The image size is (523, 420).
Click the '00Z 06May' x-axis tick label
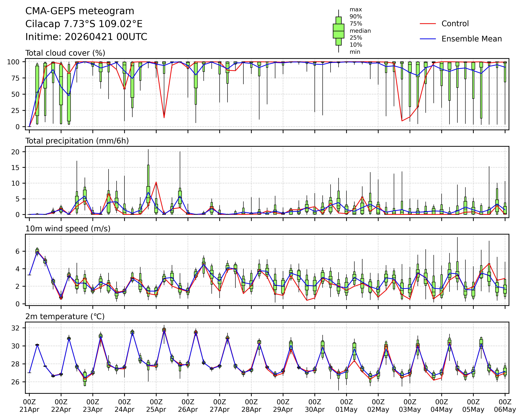pyautogui.click(x=505, y=406)
